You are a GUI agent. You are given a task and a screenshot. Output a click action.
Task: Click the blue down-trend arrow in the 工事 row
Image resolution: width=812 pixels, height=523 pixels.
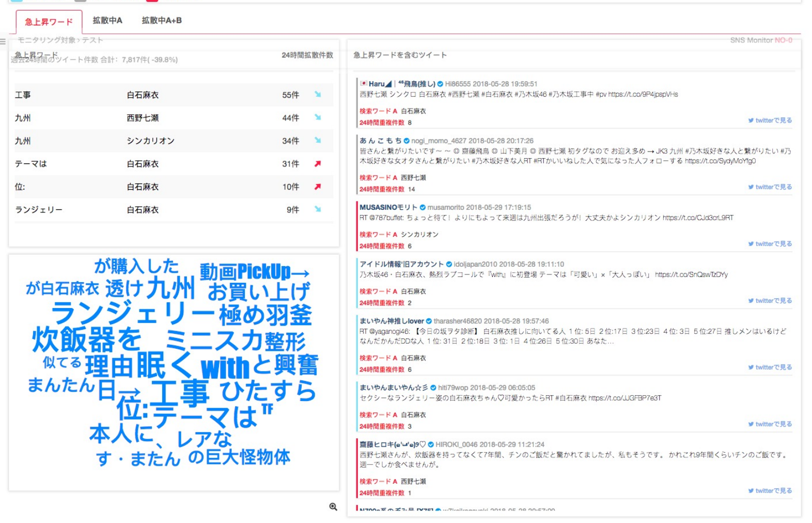point(318,95)
